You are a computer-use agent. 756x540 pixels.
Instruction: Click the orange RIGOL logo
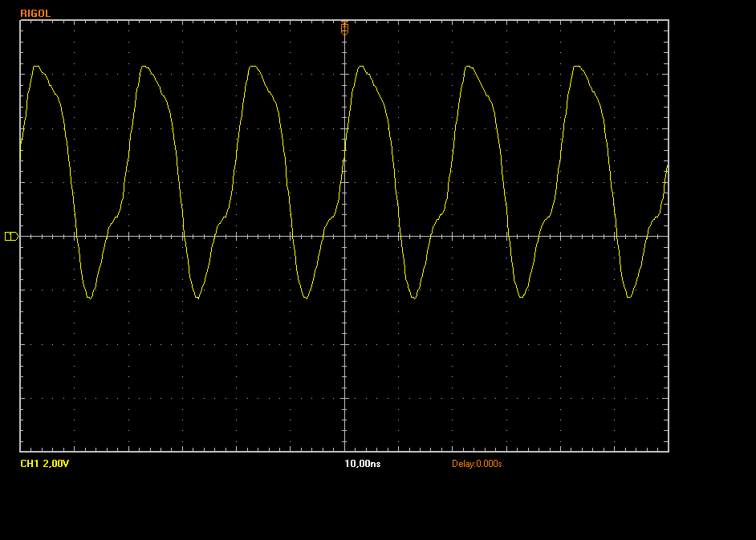pyautogui.click(x=35, y=14)
